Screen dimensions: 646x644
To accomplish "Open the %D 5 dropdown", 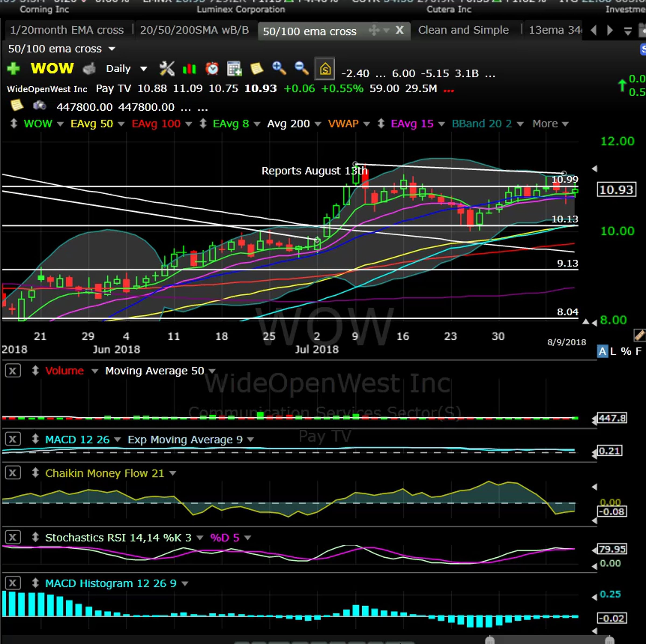I will 248,538.
